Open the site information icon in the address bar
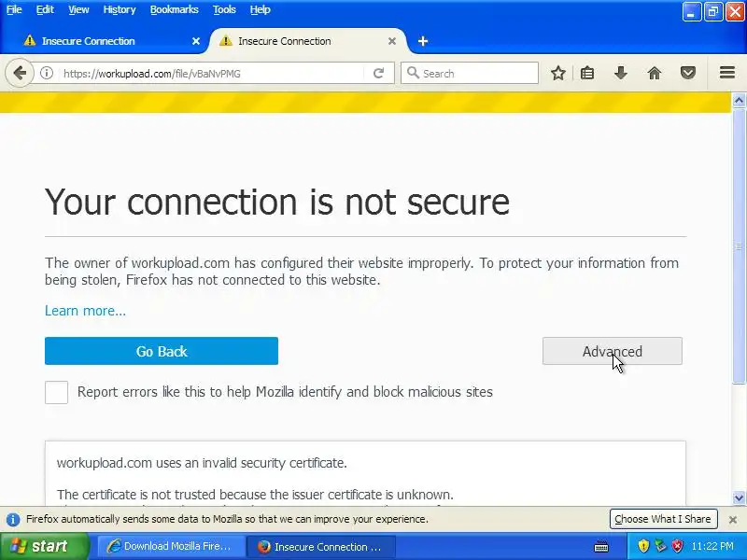The height and width of the screenshot is (560, 747). point(46,73)
